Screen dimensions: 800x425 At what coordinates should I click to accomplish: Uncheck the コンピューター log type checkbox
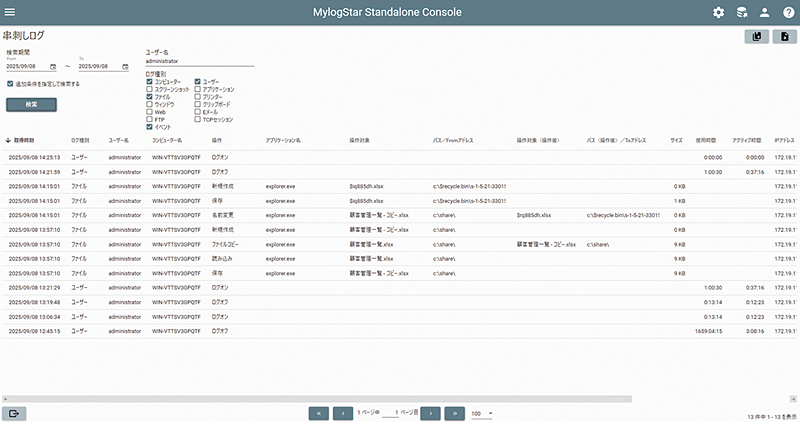pyautogui.click(x=150, y=81)
